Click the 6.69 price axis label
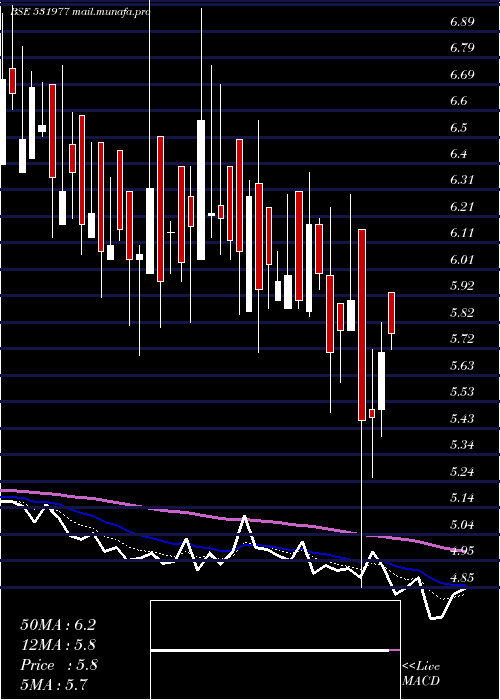Image resolution: width=500 pixels, height=700 pixels. point(462,75)
